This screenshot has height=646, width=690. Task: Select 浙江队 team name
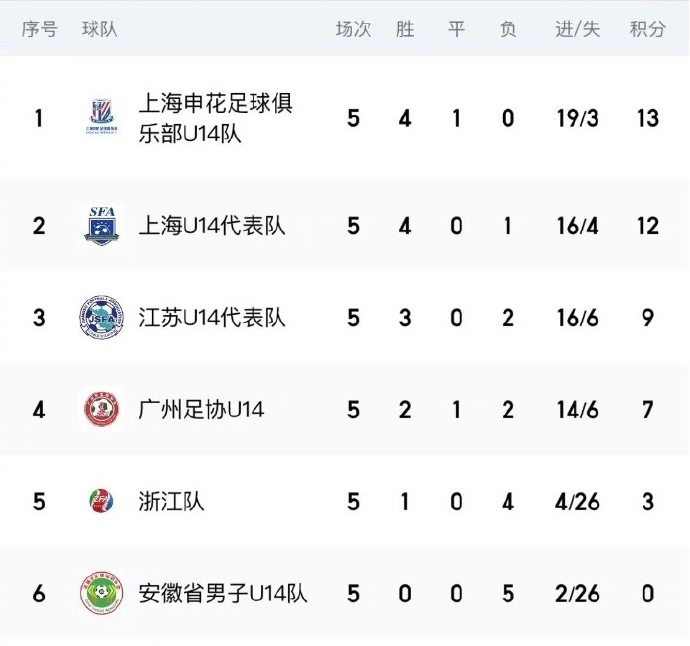click(171, 501)
